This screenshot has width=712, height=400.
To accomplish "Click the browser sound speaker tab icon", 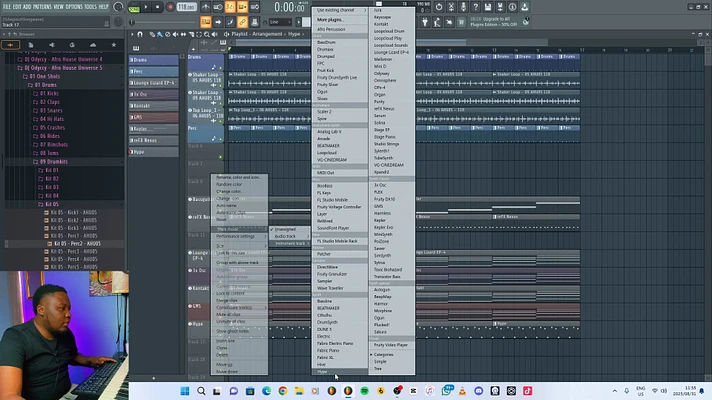I will [x=51, y=45].
